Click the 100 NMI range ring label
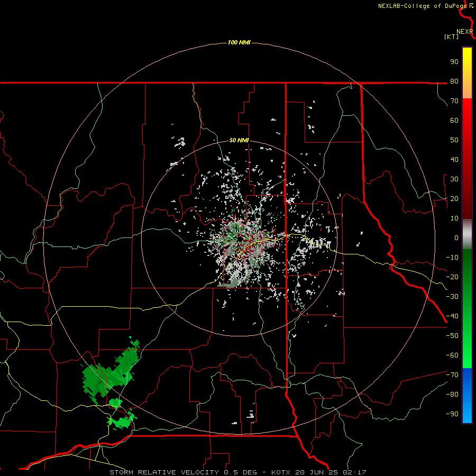 tap(239, 42)
